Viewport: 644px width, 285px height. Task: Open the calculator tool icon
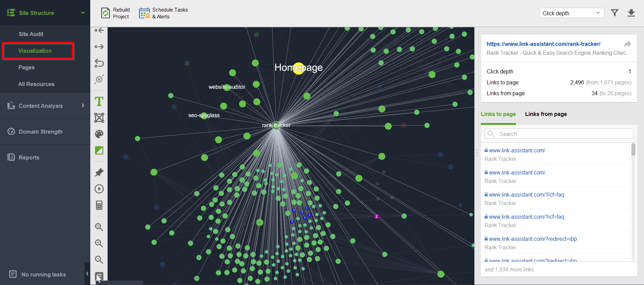tap(99, 205)
